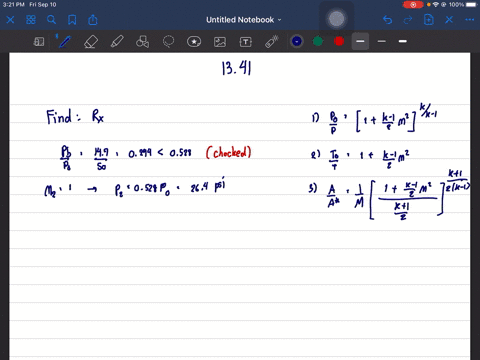Select the third thick stroke thickness

pyautogui.click(x=403, y=41)
